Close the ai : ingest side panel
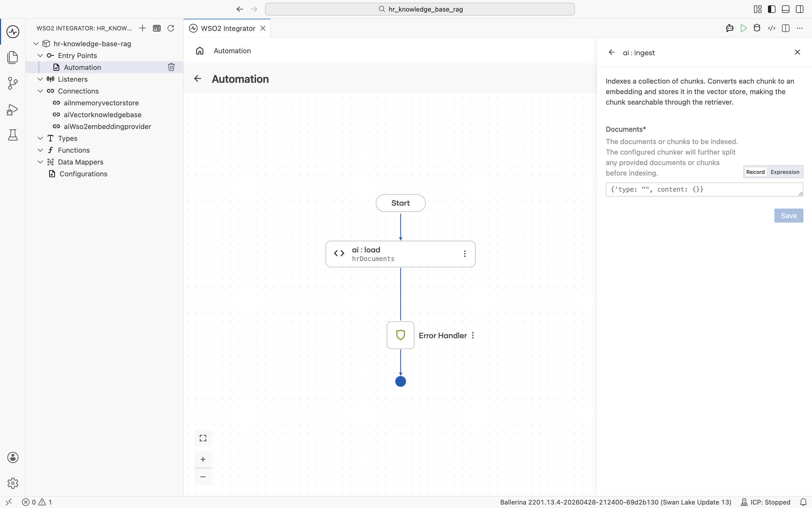Image resolution: width=812 pixels, height=508 pixels. (x=798, y=52)
